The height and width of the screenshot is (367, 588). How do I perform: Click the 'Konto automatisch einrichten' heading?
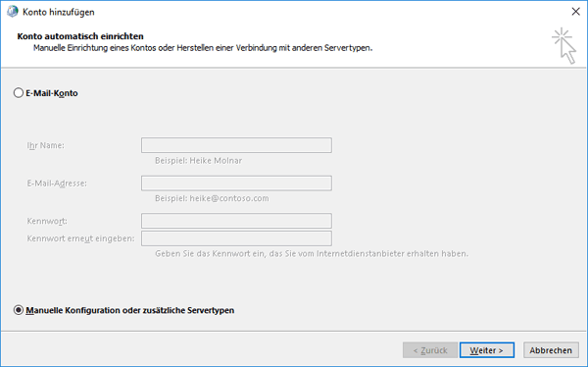[x=80, y=36]
